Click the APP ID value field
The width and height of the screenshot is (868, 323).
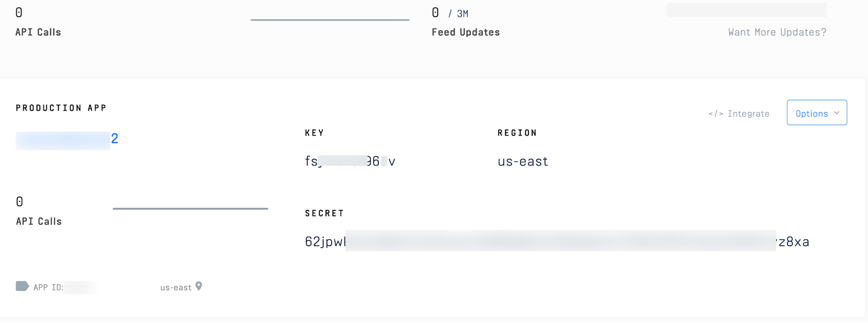81,287
